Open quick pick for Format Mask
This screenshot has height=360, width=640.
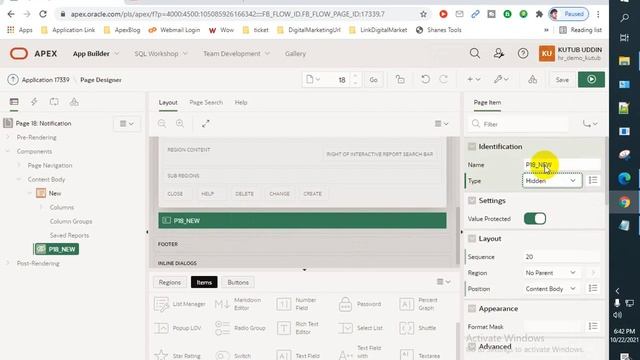[x=593, y=326]
